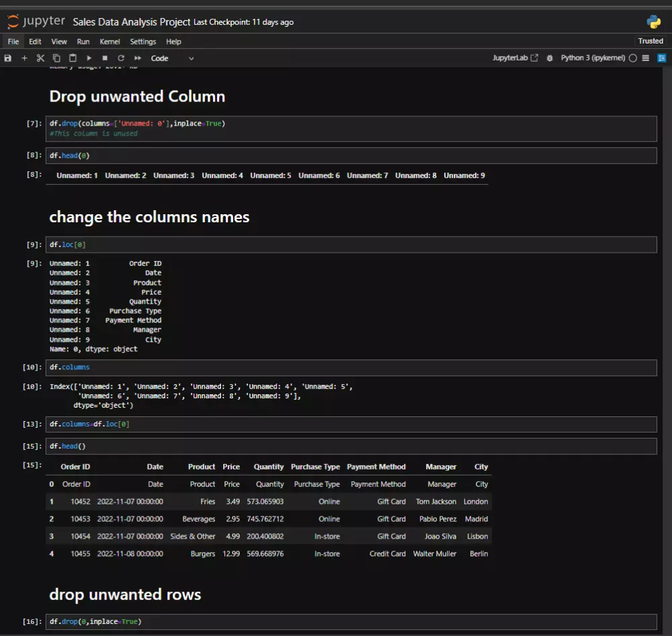Open the Settings menu
This screenshot has height=636, width=672.
tap(143, 42)
